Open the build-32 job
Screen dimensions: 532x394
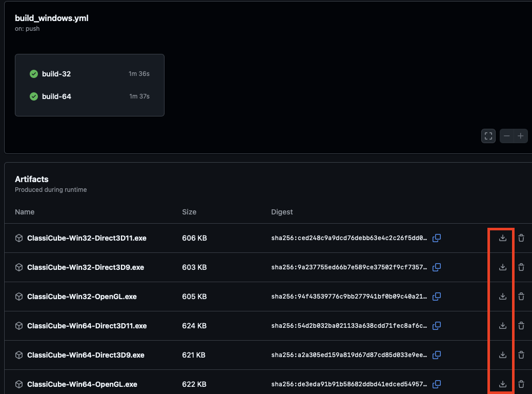click(90, 74)
